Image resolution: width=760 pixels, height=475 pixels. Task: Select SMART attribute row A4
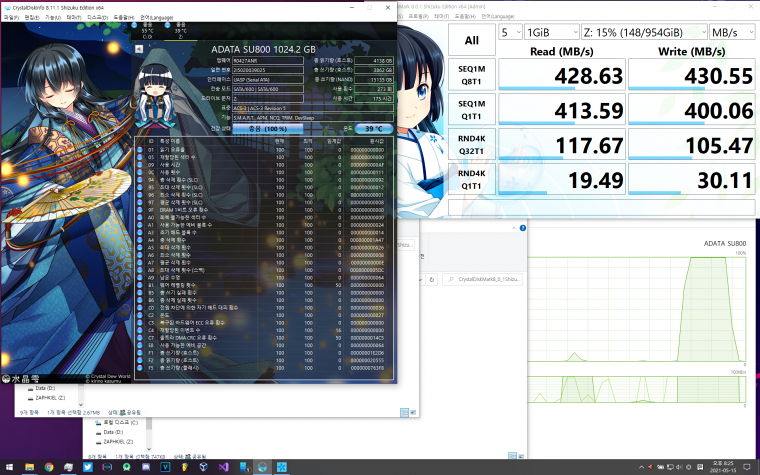pos(264,240)
